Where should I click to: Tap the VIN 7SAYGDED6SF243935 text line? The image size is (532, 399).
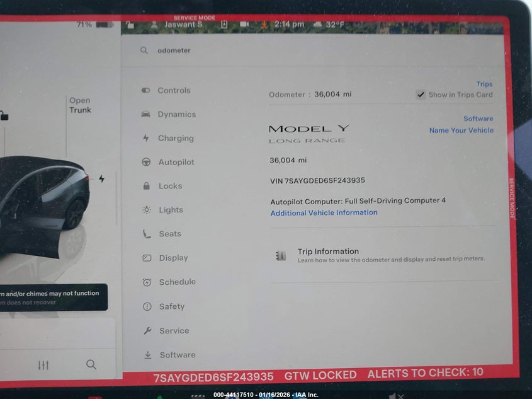click(x=317, y=180)
